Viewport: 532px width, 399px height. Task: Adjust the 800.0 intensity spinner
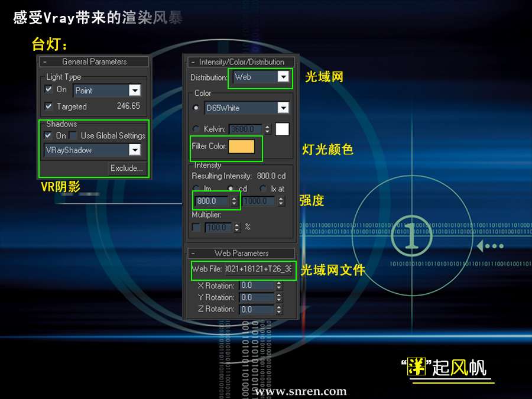[x=233, y=201]
